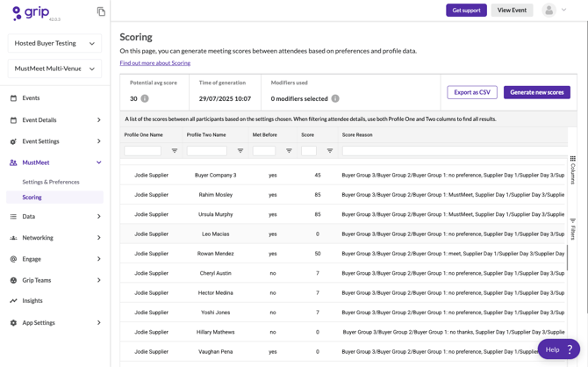Open filter menu icon for Profile One Name
588x367 pixels.
click(x=175, y=151)
